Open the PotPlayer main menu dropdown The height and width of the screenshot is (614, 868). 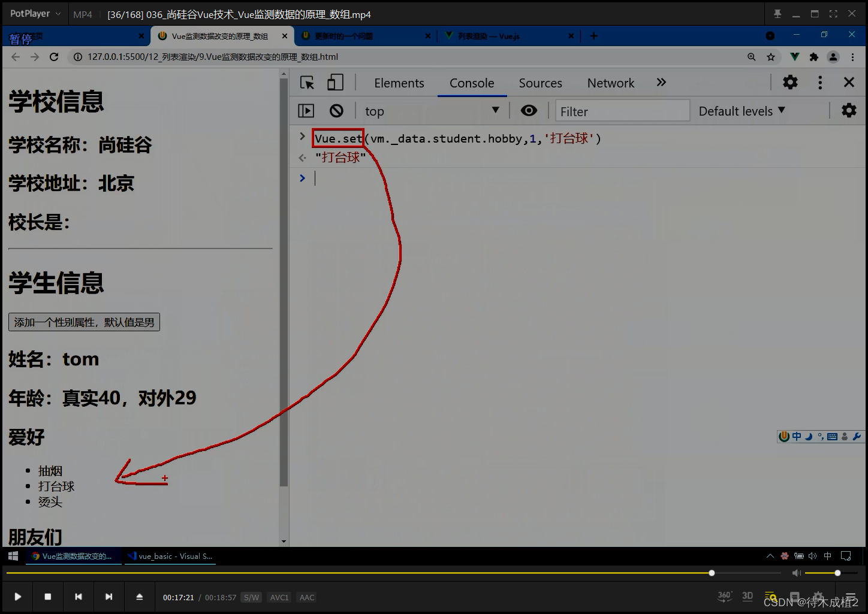click(x=35, y=14)
